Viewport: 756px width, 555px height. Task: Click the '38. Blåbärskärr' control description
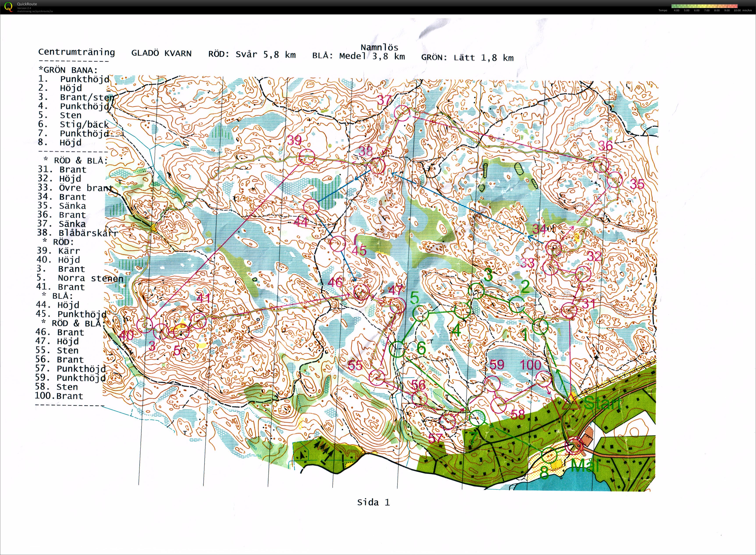(78, 233)
